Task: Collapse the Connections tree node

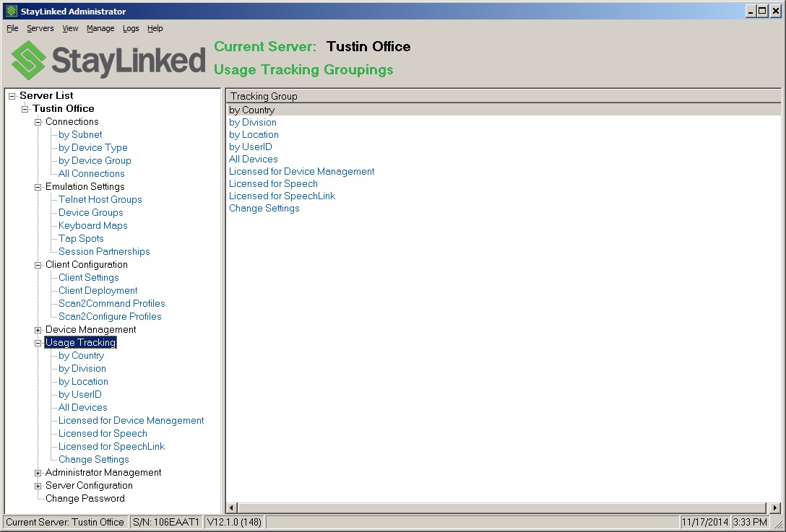Action: click(x=37, y=121)
